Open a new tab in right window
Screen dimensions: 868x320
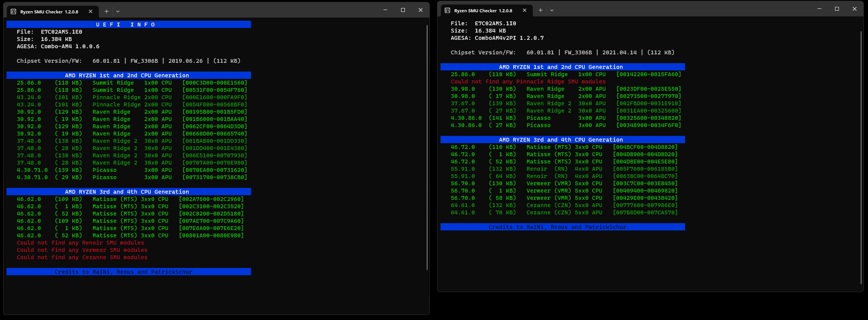coord(540,10)
